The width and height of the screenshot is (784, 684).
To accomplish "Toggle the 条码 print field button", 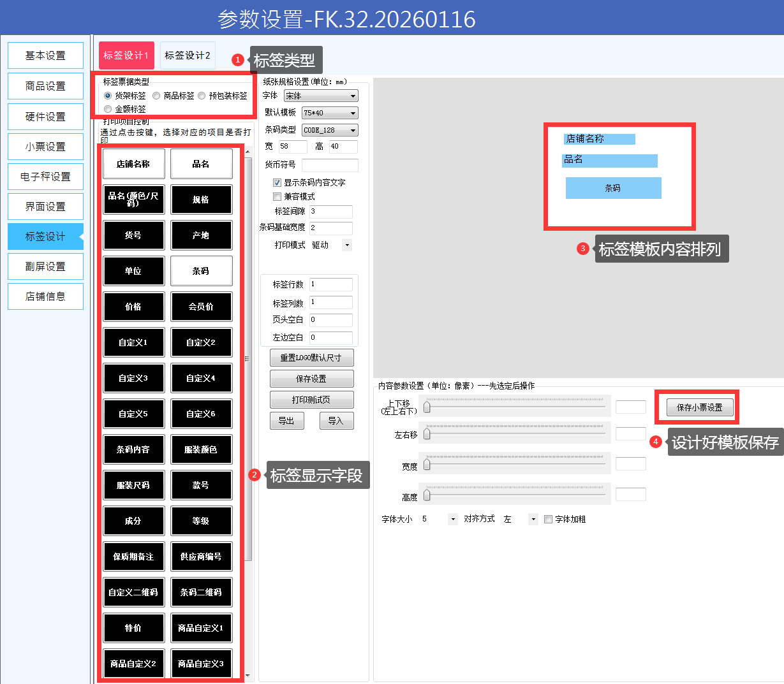I will (x=201, y=271).
